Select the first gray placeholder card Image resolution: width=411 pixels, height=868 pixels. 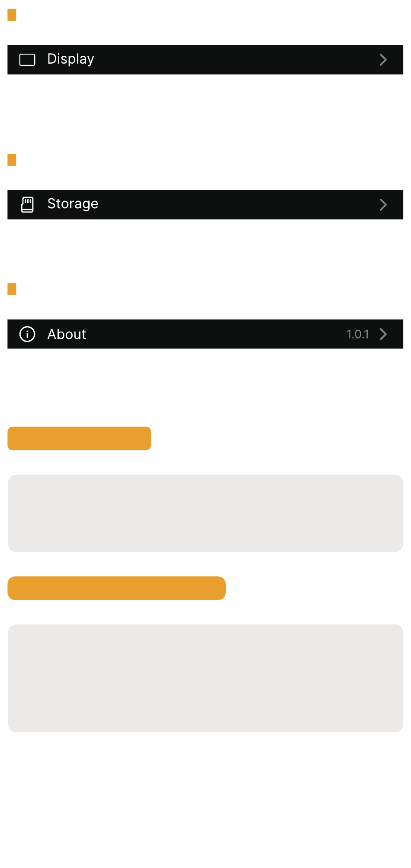(205, 513)
